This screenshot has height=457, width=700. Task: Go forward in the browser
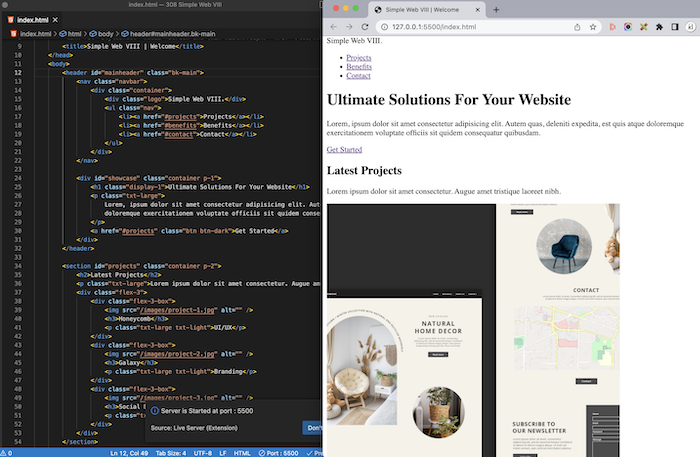coord(349,27)
